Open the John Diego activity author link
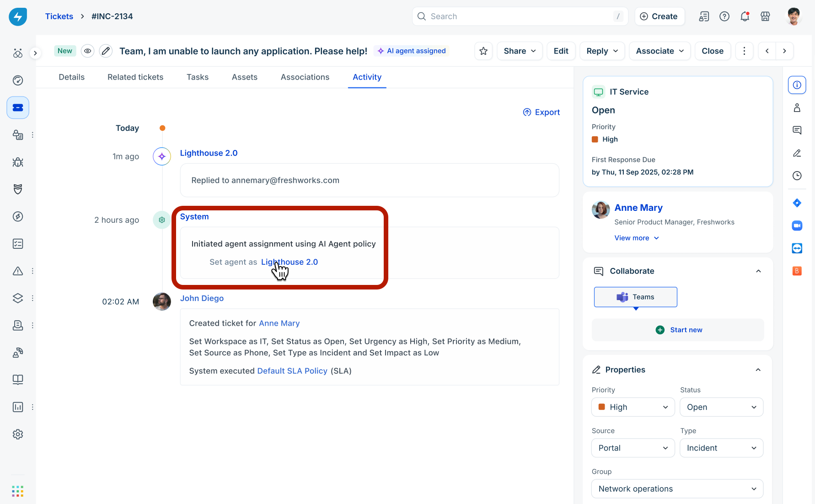 [x=202, y=298]
